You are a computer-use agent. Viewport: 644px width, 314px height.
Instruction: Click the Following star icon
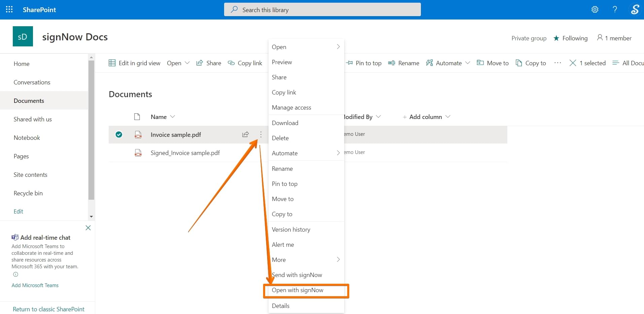pyautogui.click(x=556, y=38)
